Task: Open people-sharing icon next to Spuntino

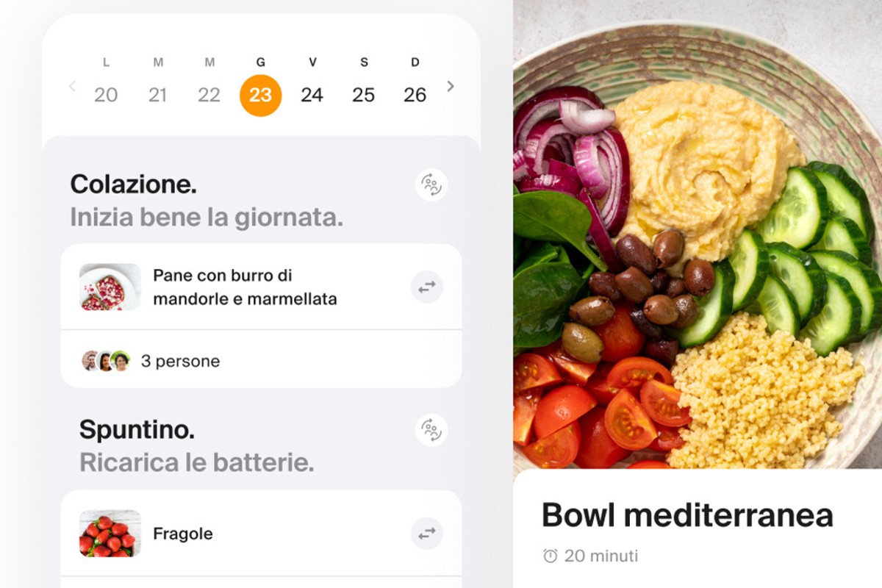Action: pyautogui.click(x=431, y=430)
